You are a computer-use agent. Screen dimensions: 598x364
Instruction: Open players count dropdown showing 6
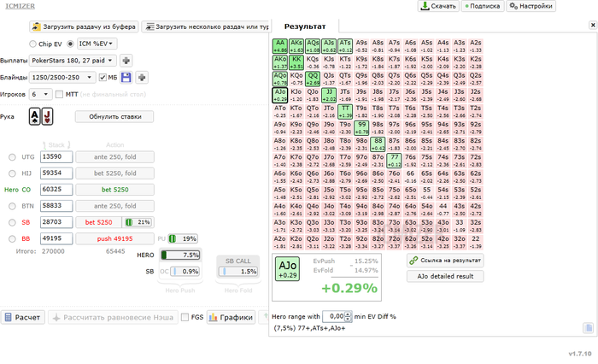[40, 94]
